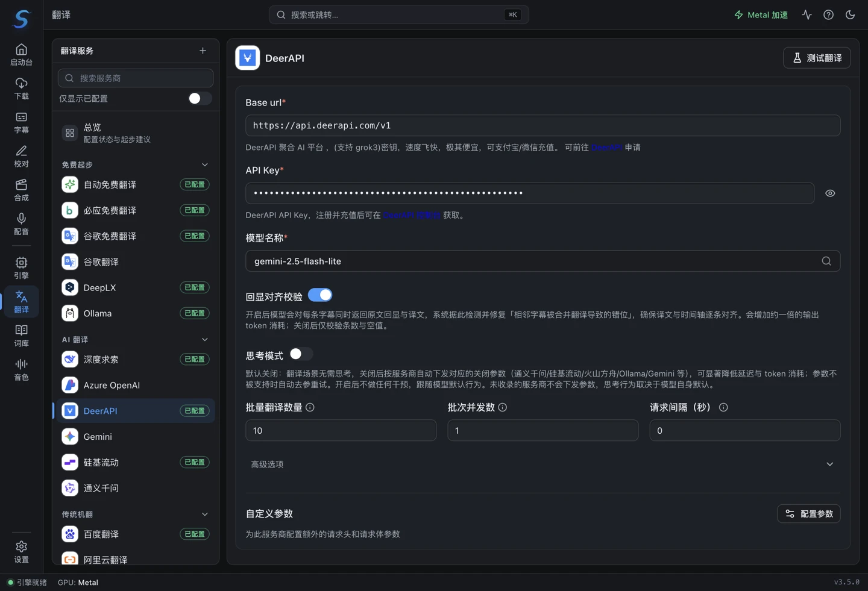Image resolution: width=868 pixels, height=591 pixels.
Task: Select 深度求索 service
Action: [136, 359]
